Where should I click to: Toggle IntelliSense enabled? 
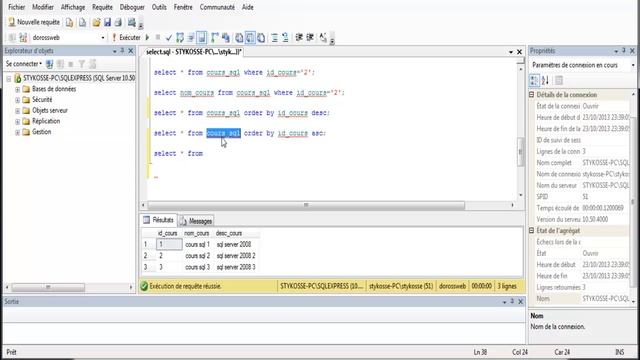click(x=202, y=38)
